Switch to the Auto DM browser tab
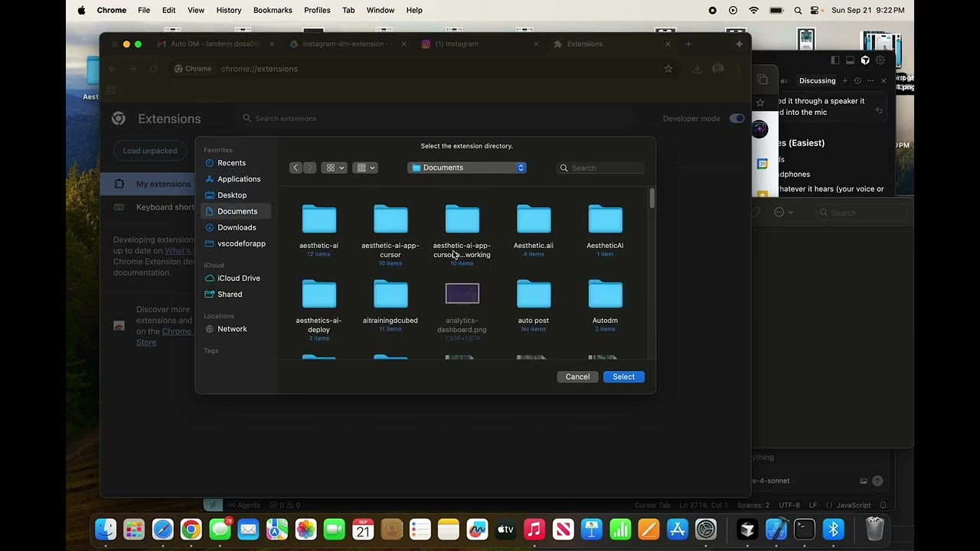 [216, 44]
